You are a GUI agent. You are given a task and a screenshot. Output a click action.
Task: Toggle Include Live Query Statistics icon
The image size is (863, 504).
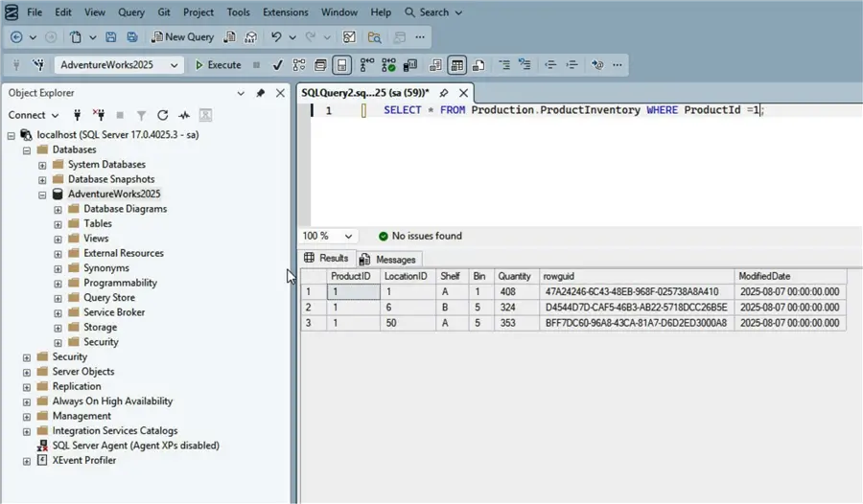tap(388, 65)
